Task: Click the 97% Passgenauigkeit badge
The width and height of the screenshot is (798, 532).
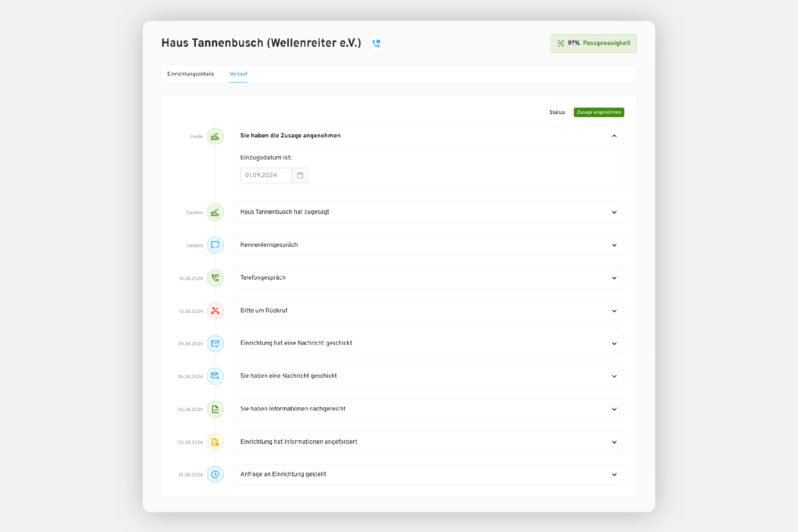Action: tap(593, 43)
